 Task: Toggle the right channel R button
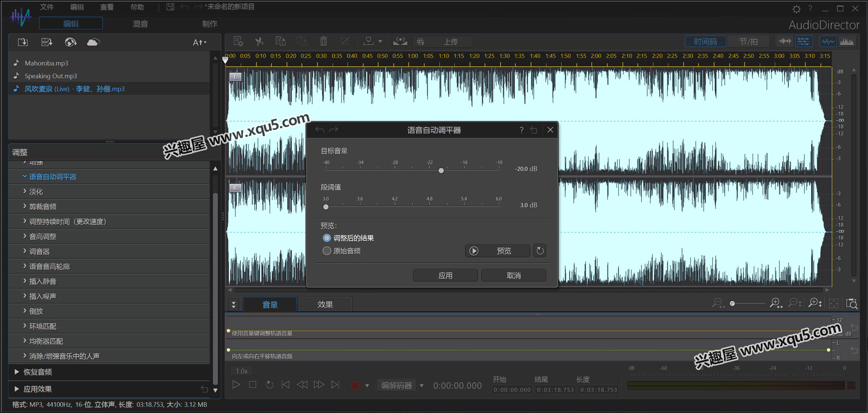pos(235,188)
